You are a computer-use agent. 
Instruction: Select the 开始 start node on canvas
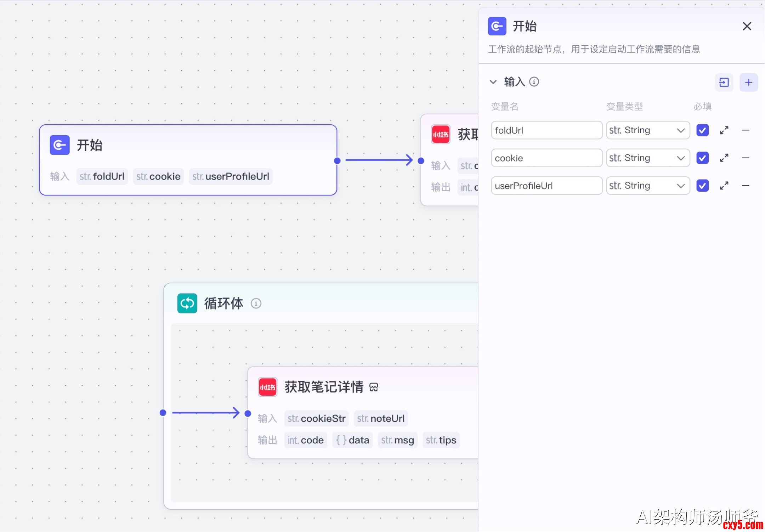click(188, 146)
